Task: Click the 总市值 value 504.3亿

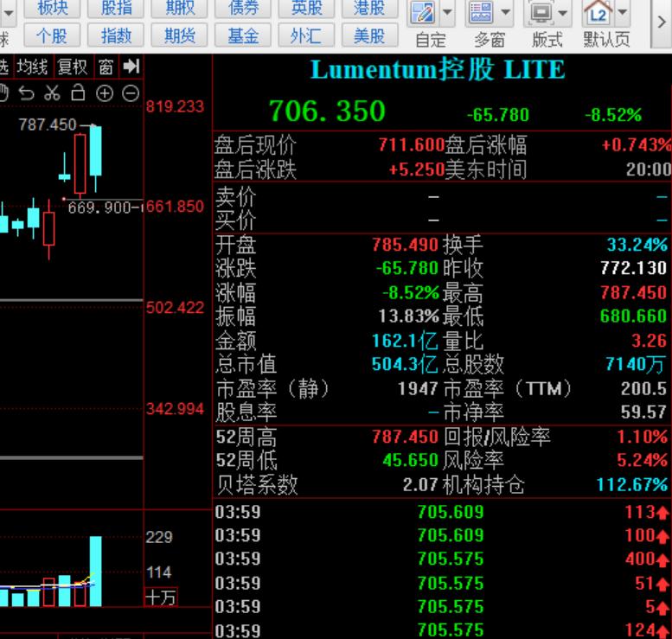Action: coord(405,364)
